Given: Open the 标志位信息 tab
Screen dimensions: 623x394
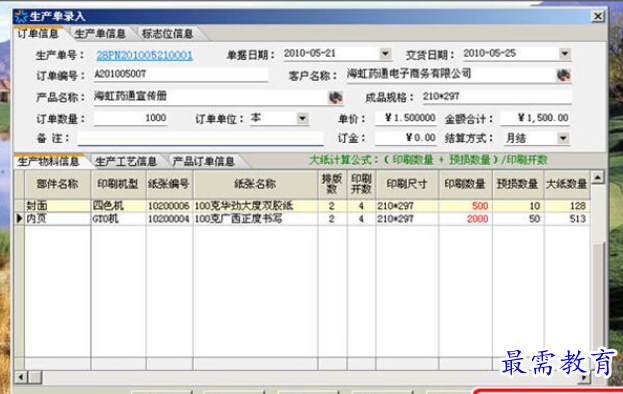Looking at the screenshot, I should point(168,34).
